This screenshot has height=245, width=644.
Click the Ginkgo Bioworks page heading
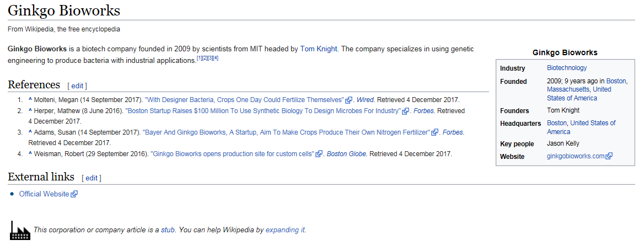63,10
